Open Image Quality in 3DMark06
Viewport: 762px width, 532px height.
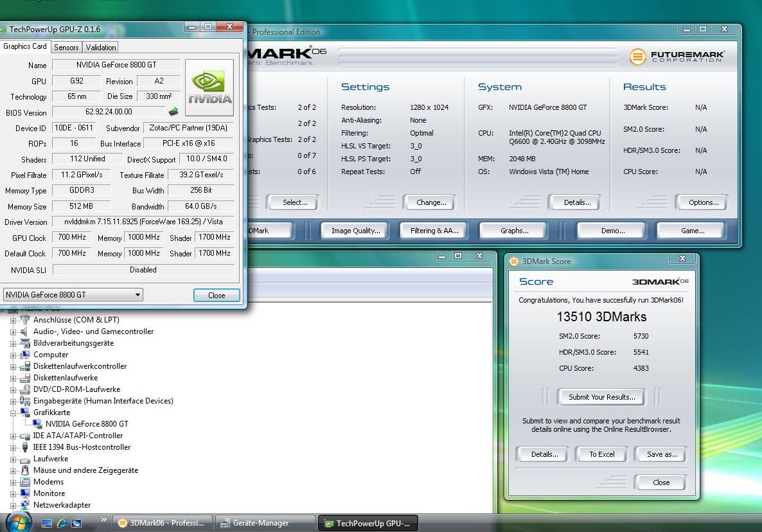356,231
